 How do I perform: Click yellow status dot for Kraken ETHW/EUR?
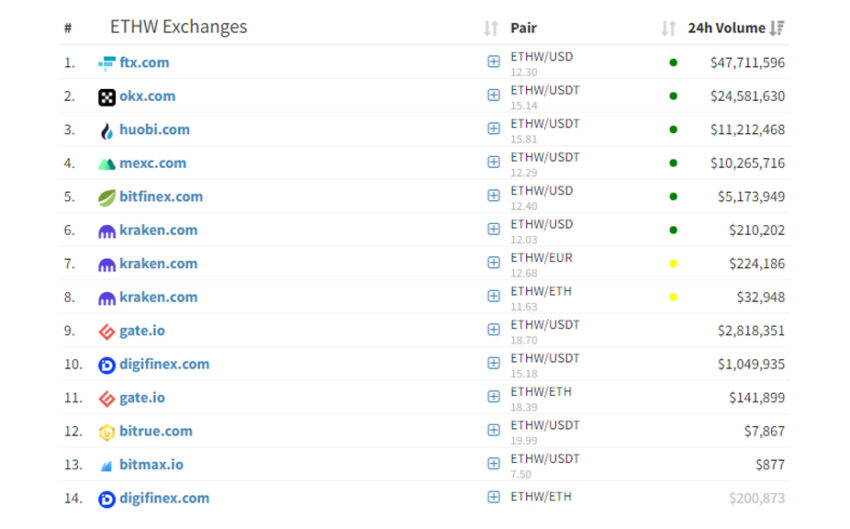coord(673,264)
